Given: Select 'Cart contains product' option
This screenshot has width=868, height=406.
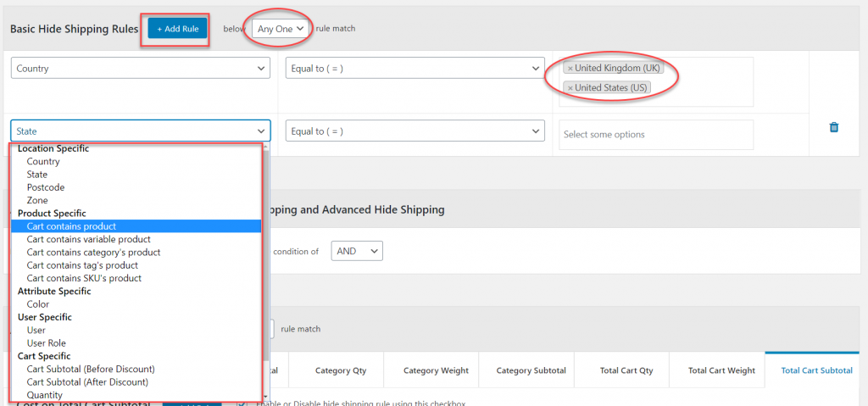Looking at the screenshot, I should pos(71,226).
